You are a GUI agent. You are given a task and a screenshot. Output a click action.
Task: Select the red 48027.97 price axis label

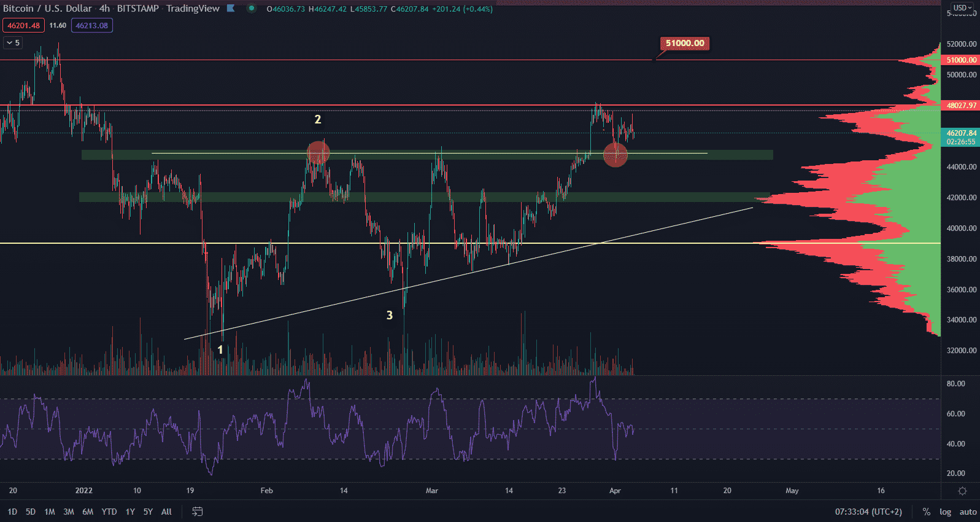(x=960, y=106)
